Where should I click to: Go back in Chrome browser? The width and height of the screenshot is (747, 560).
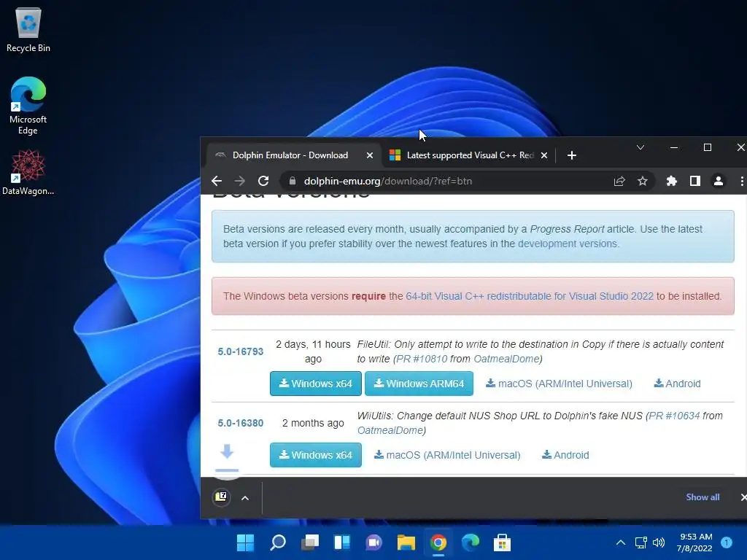(x=217, y=181)
